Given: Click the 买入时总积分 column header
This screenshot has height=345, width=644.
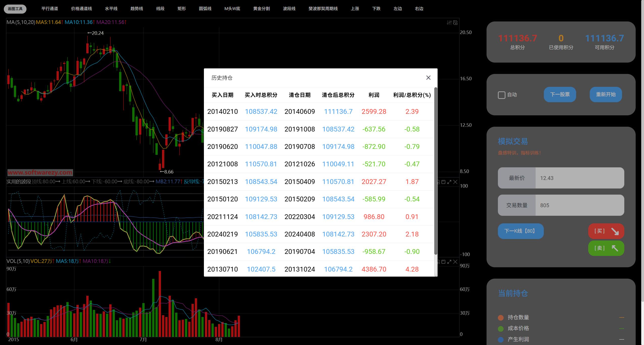Looking at the screenshot, I should point(261,95).
